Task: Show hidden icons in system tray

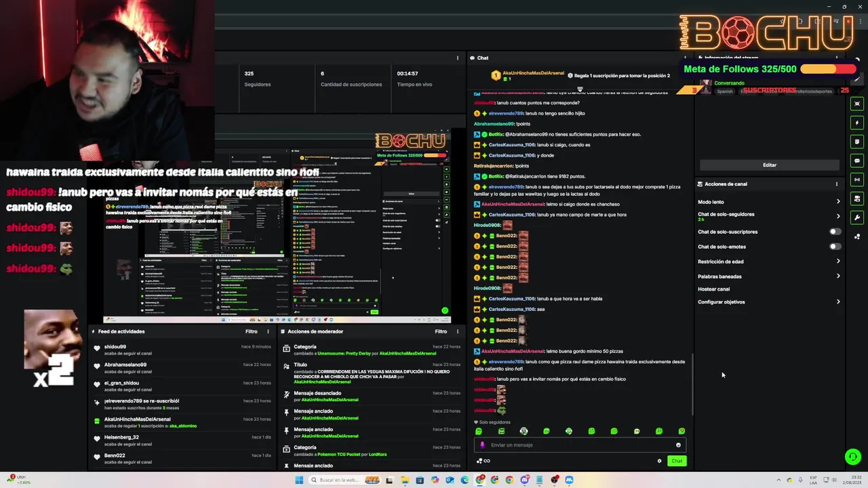Action: tap(779, 480)
